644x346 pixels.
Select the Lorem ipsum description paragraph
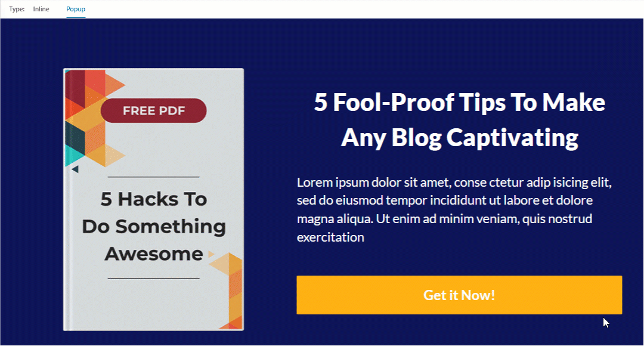pos(454,209)
